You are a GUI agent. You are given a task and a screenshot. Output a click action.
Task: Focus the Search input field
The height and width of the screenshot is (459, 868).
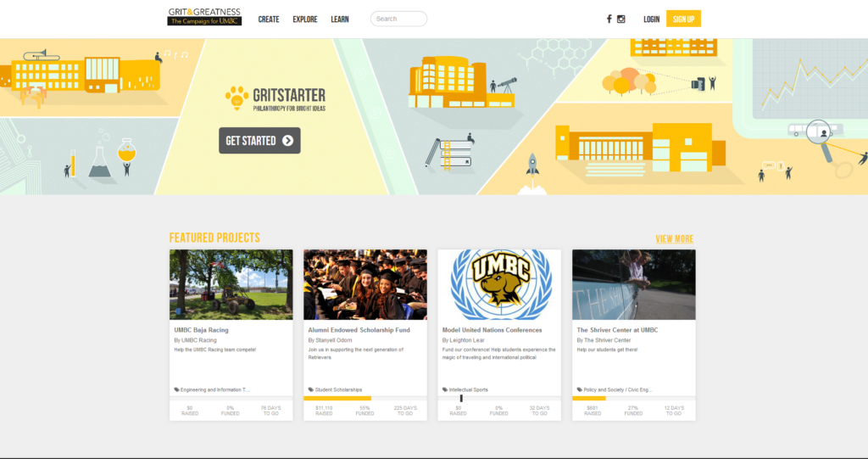pos(398,19)
